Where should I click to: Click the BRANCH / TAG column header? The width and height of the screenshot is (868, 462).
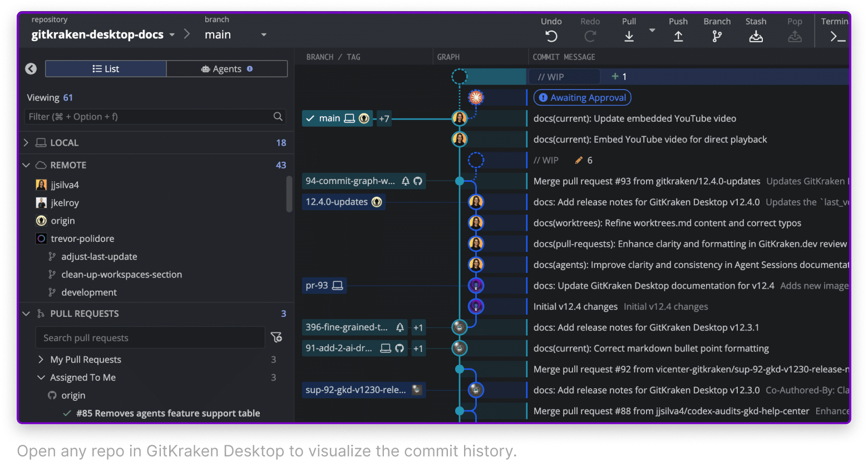click(333, 57)
